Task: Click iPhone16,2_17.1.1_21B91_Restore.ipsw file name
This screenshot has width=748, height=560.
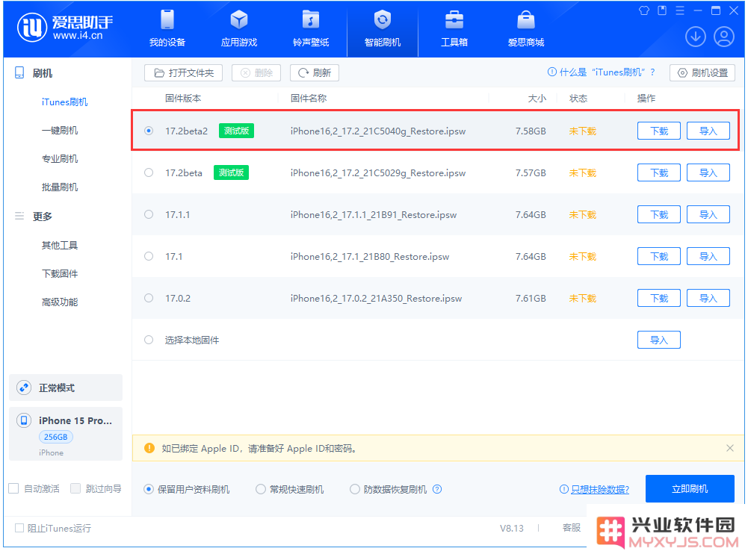Action: point(374,215)
